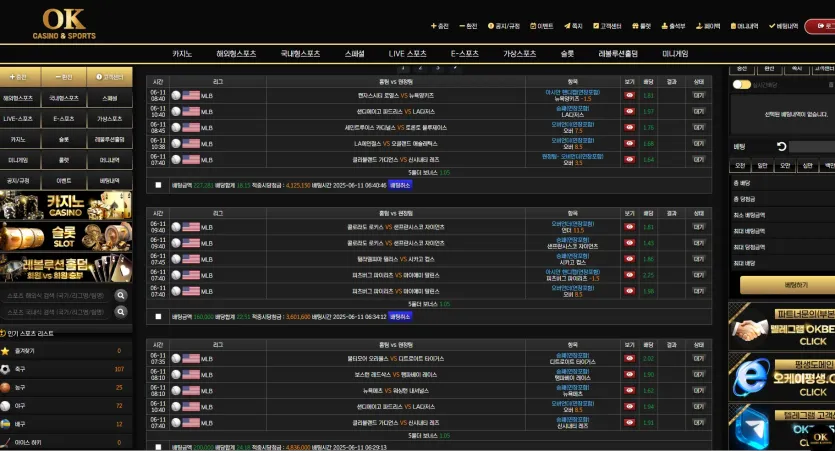835x451 pixels.
Task: View details eye icon for 06-11 07:35 row
Action: (629, 359)
